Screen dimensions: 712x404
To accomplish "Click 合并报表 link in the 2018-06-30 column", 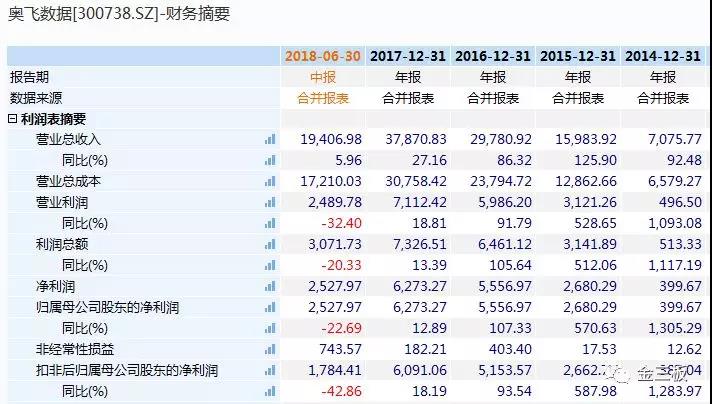I will coord(323,98).
